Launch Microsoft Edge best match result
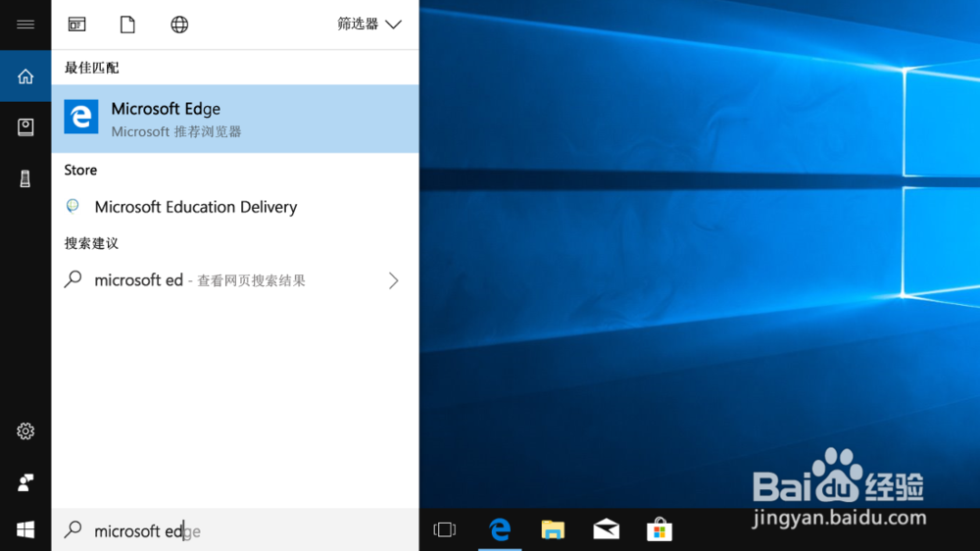This screenshot has width=980, height=551. [235, 119]
